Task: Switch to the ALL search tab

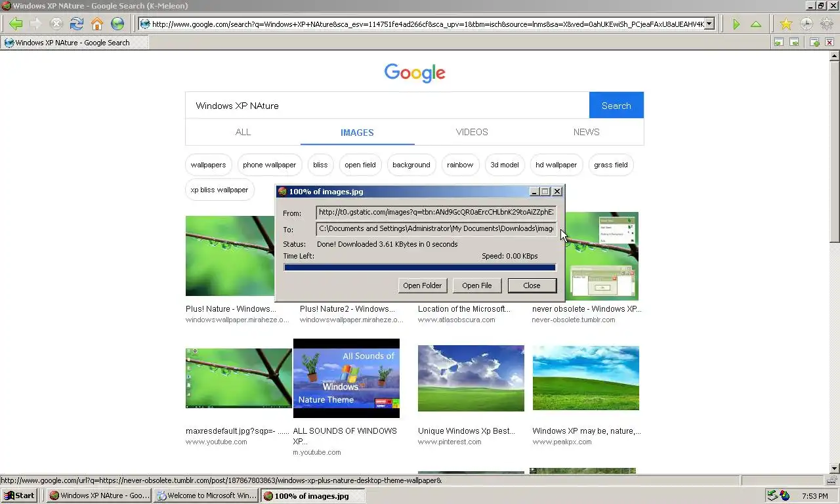Action: point(243,132)
